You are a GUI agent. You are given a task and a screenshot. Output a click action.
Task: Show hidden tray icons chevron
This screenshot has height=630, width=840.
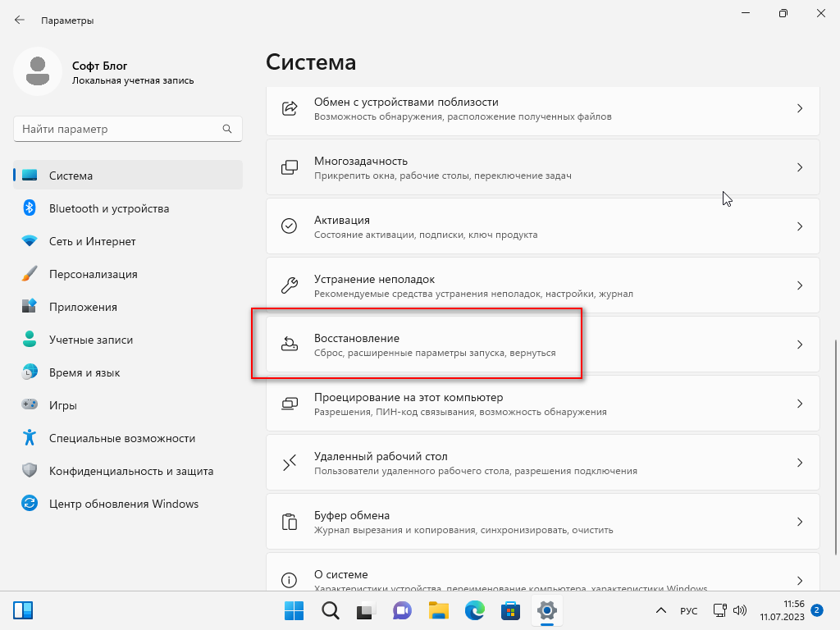(x=661, y=610)
